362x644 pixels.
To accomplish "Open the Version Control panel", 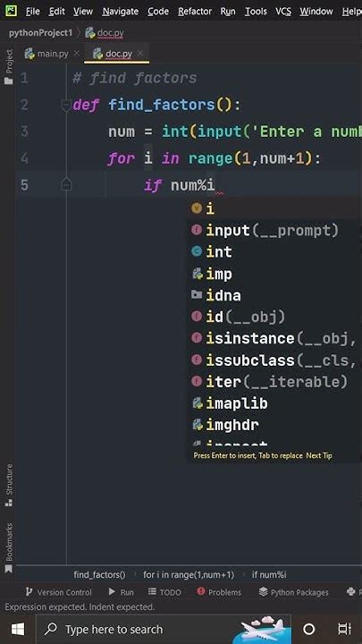I will (x=59, y=592).
